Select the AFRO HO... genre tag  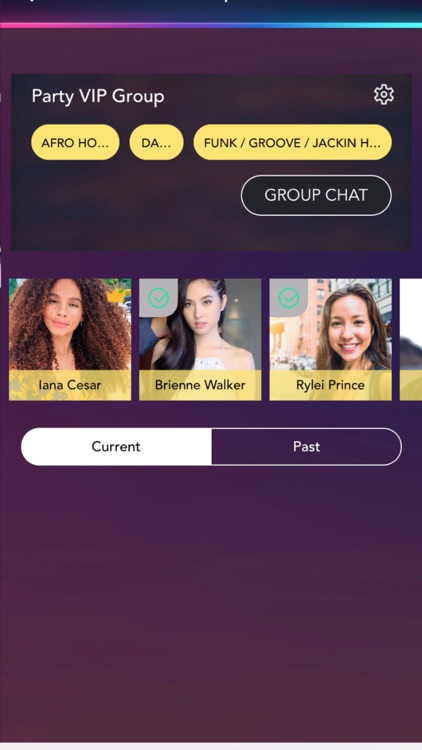point(75,143)
